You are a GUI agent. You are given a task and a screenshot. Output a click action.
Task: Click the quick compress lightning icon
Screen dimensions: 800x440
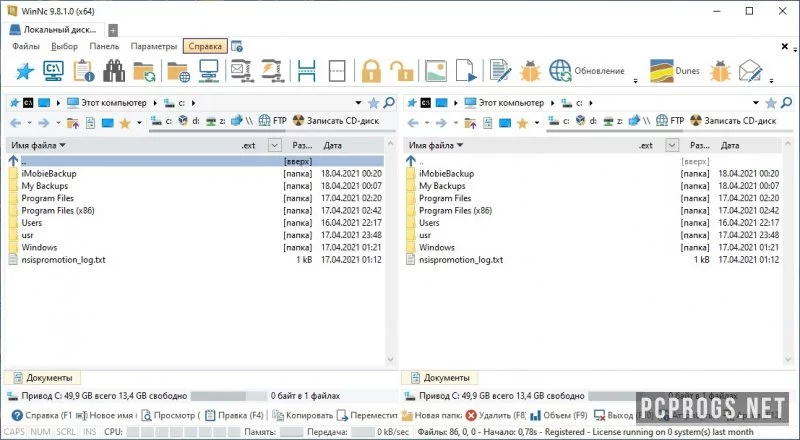272,70
